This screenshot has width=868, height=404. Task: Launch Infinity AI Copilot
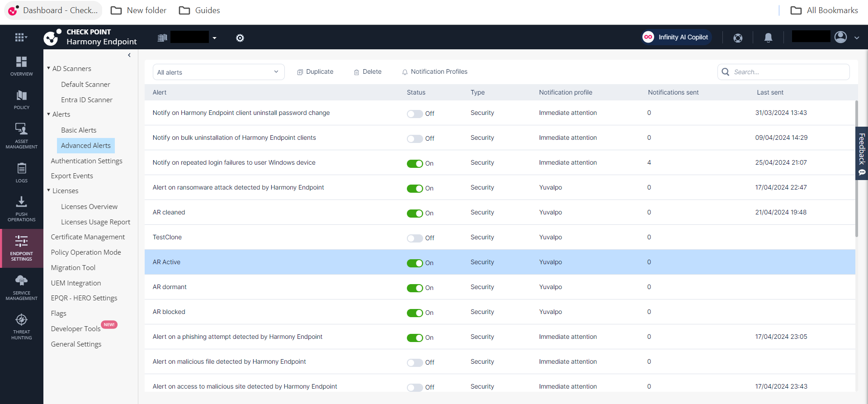coord(676,37)
